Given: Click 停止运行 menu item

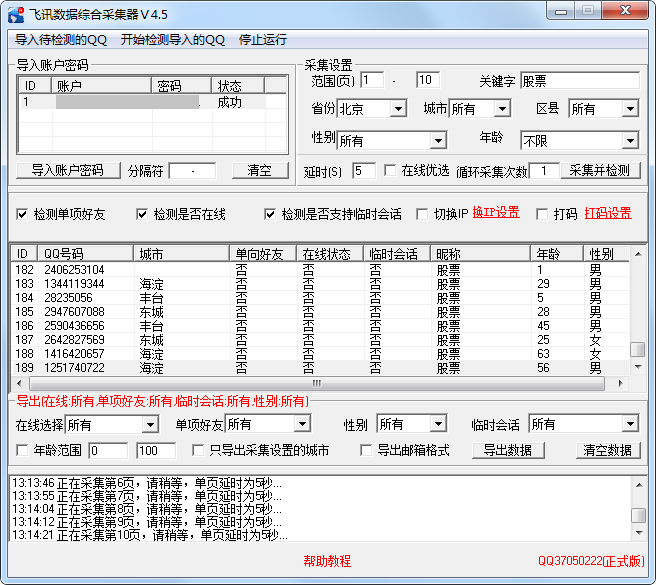Looking at the screenshot, I should [262, 40].
